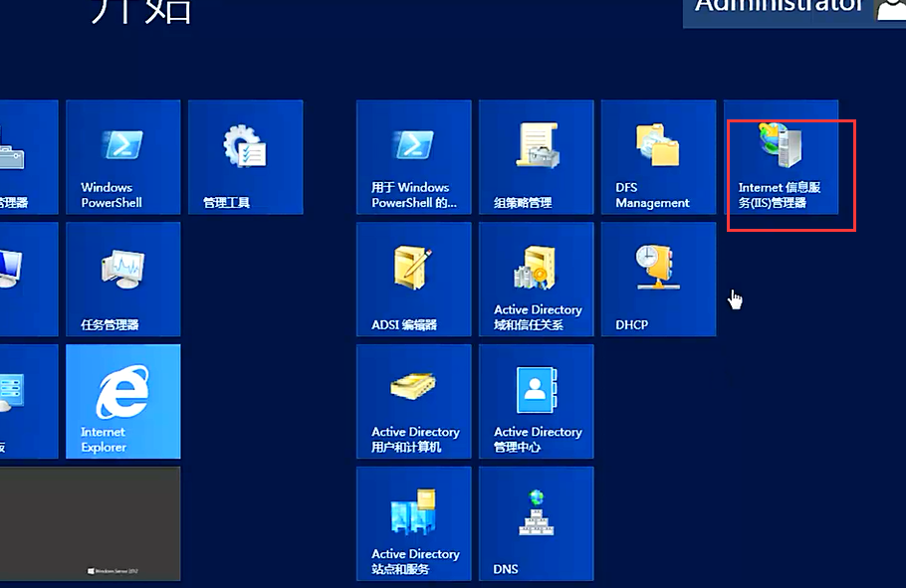This screenshot has width=906, height=588.
Task: Open the 用于 Windows PowerShell 的... tile
Action: (x=414, y=157)
